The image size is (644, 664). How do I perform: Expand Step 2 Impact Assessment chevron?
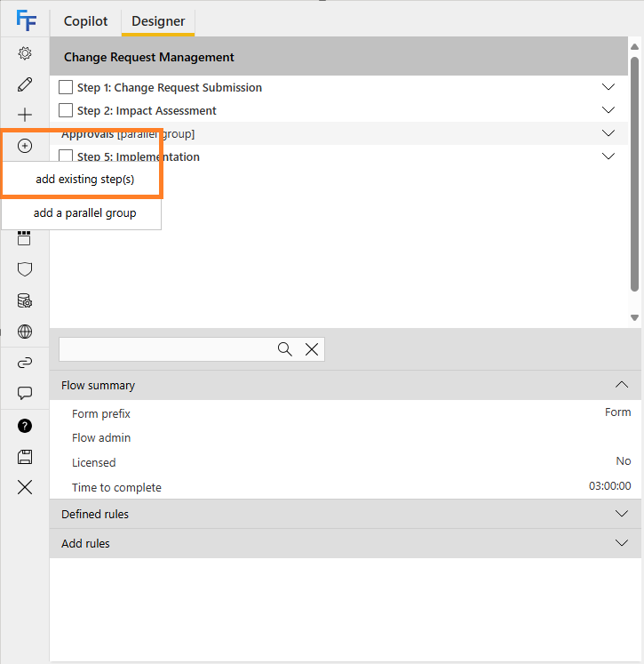click(x=608, y=110)
